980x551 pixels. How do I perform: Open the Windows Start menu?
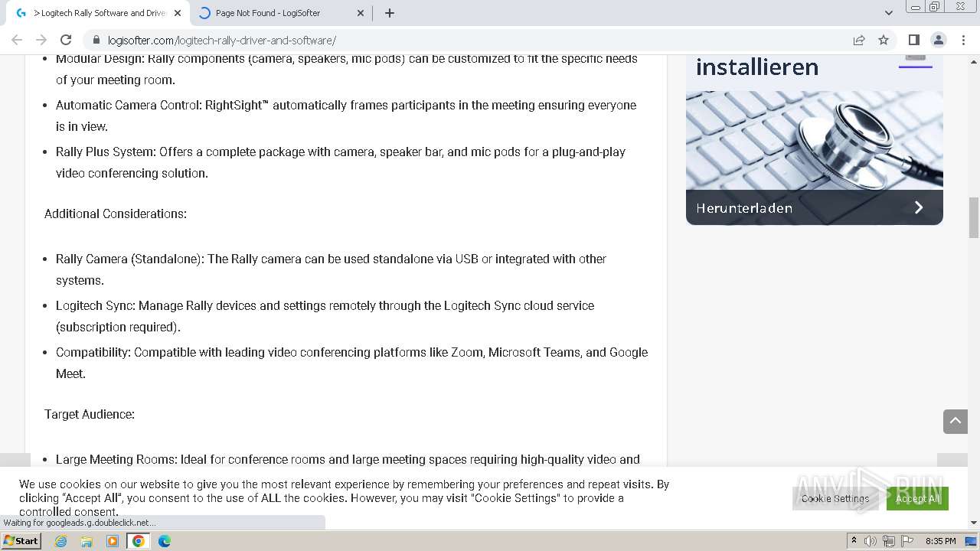coord(21,541)
